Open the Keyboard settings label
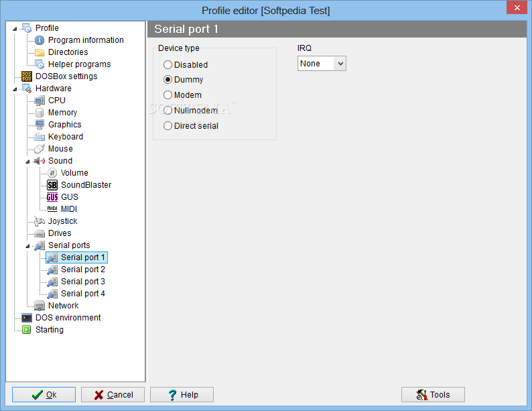532x411 pixels. (66, 137)
